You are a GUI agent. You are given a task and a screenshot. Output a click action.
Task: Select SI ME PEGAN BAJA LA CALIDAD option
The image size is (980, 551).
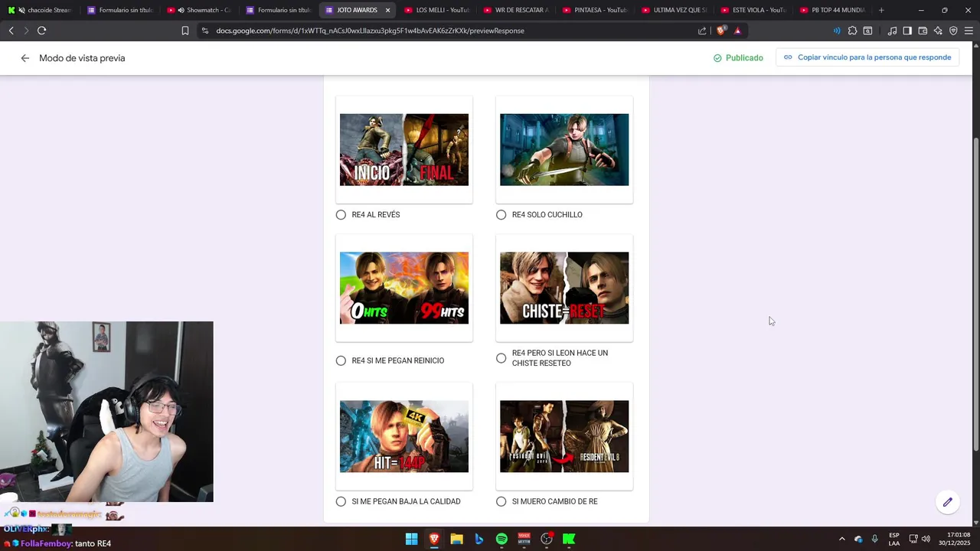pos(341,501)
